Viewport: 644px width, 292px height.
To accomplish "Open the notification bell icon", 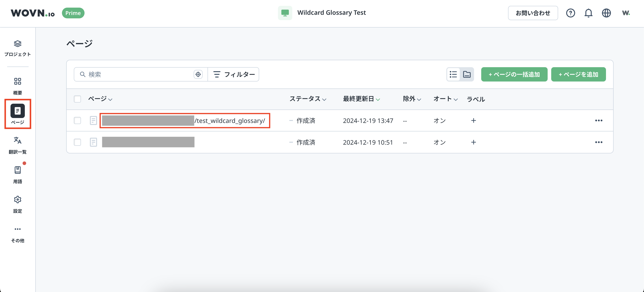I will [x=588, y=13].
